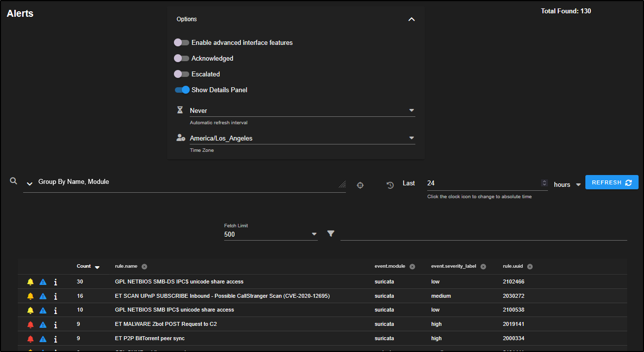Acknowledge the Zbot POST Request alert bell
644x352 pixels.
(x=31, y=324)
